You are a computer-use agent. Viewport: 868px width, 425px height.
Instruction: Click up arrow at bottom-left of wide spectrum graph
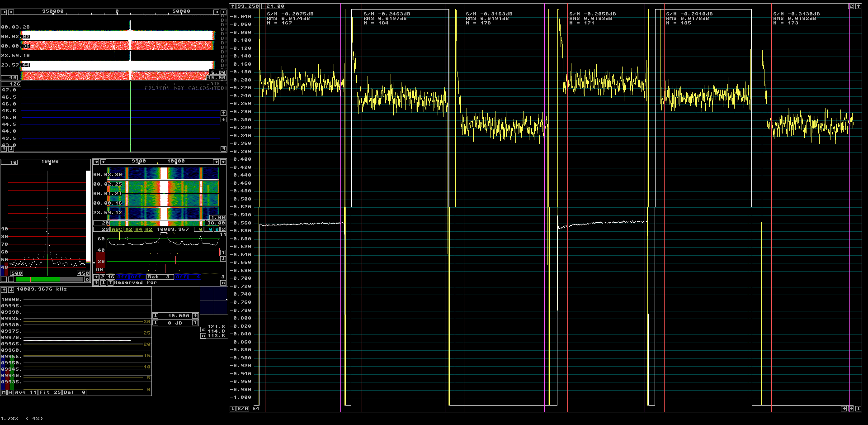(x=4, y=148)
